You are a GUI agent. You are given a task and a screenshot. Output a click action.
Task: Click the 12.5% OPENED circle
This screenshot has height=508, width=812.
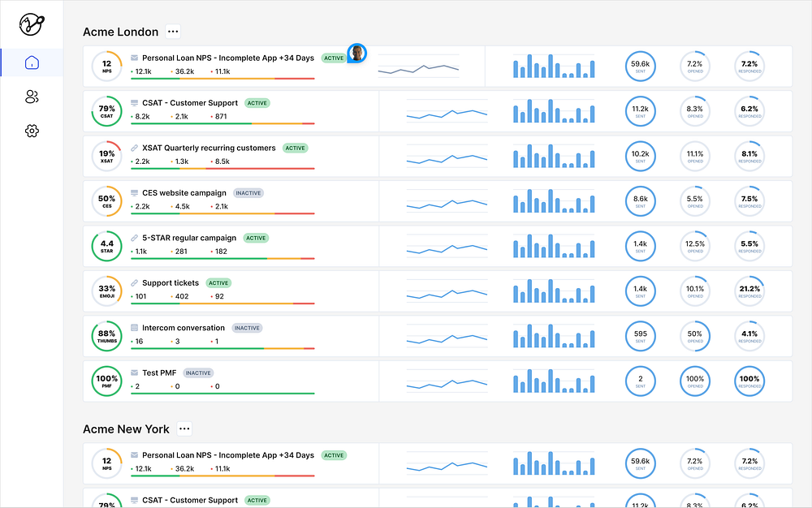[x=695, y=246]
